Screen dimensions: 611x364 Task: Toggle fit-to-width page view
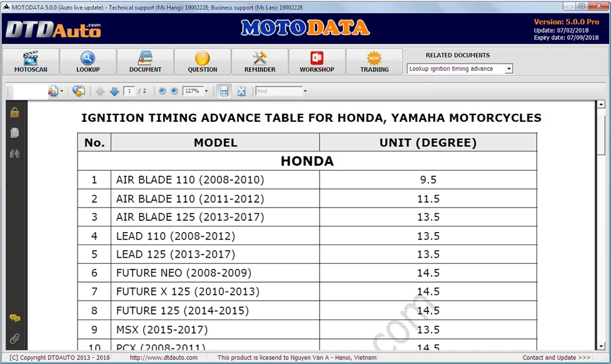(x=224, y=91)
